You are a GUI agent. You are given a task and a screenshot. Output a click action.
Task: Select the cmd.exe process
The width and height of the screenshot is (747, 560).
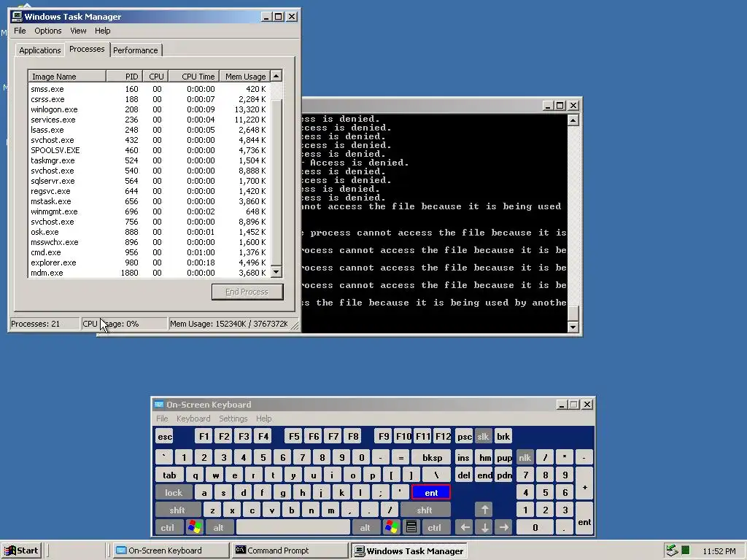tap(149, 252)
